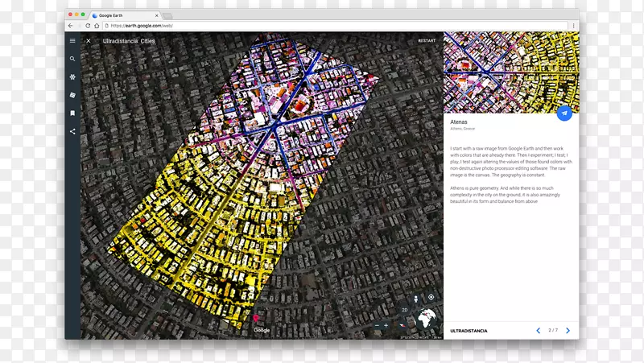
Task: Zoom in with the plus button
Action: point(386,325)
